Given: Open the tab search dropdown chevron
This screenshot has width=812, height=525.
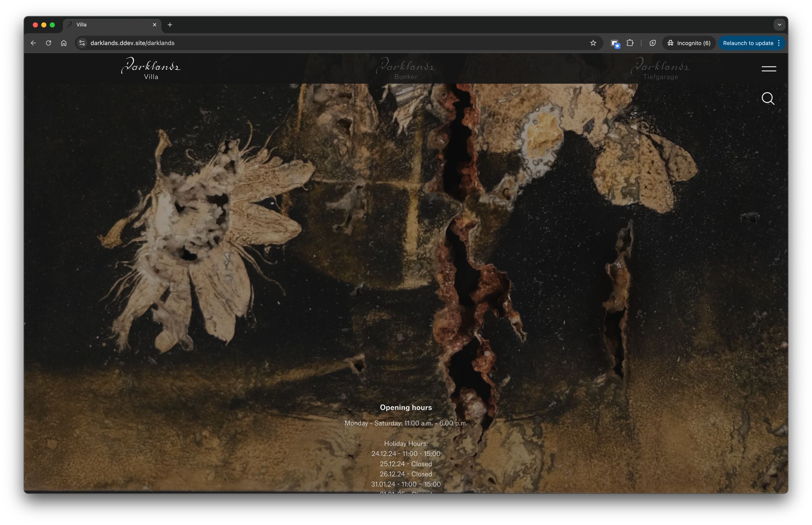Looking at the screenshot, I should [x=779, y=25].
